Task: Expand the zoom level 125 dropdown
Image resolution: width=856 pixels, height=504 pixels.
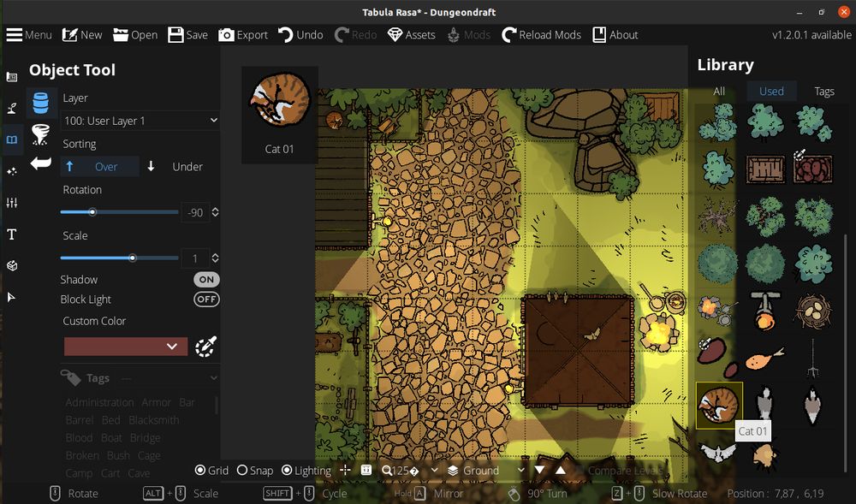Action: [x=434, y=470]
